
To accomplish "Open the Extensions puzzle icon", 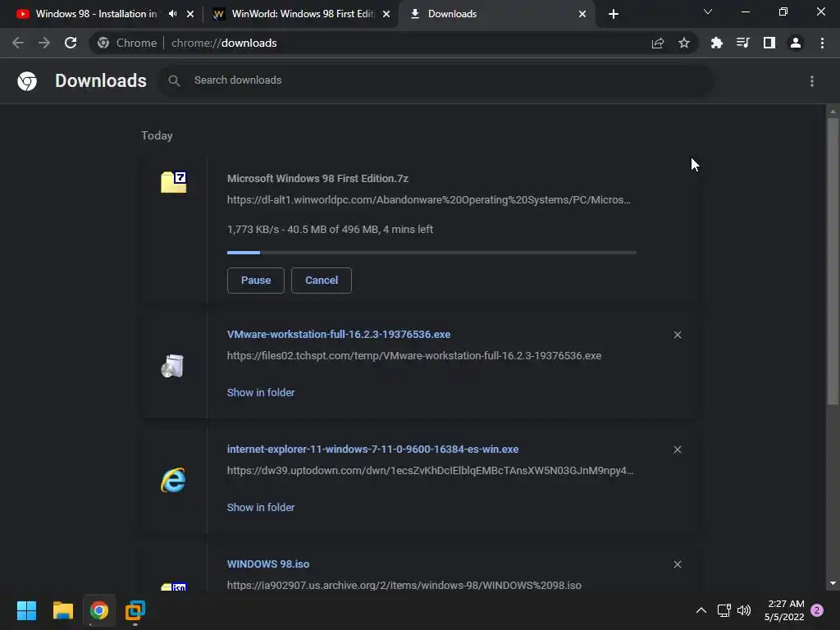I will pyautogui.click(x=717, y=43).
